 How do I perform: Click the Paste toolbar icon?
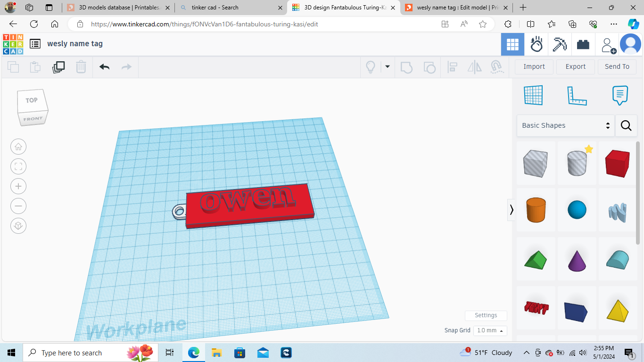[35, 67]
